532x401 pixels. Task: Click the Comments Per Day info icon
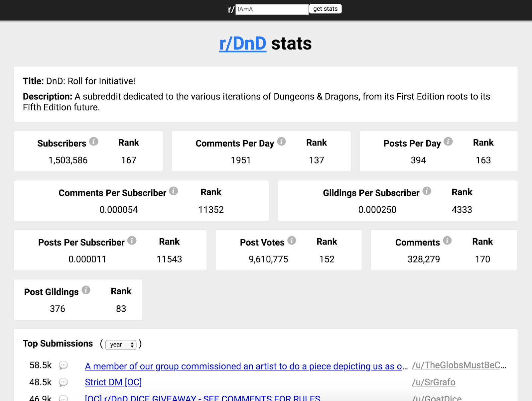[x=282, y=142]
